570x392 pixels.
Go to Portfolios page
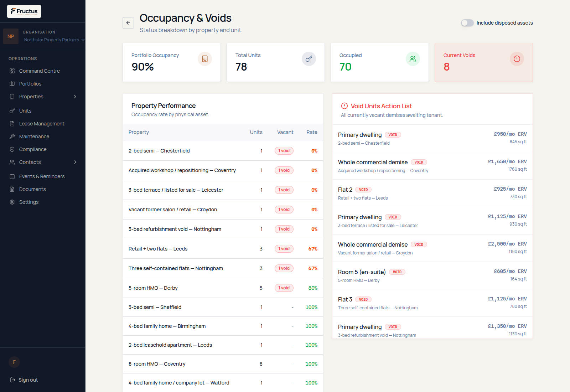[x=43, y=84]
